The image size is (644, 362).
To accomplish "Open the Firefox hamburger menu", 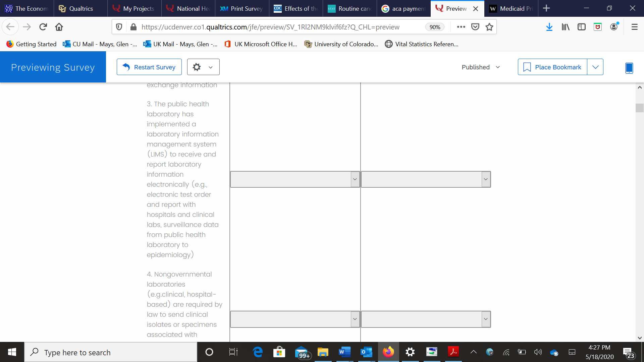I will (x=634, y=27).
